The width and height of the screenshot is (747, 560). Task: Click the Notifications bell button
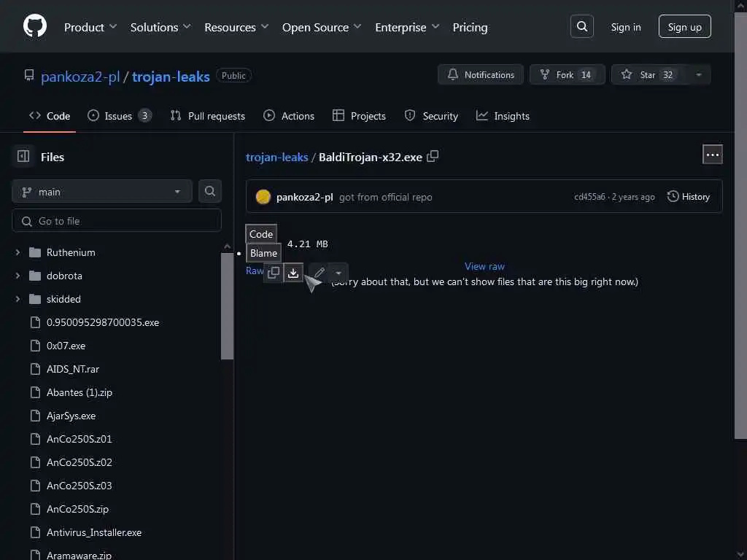pos(480,75)
